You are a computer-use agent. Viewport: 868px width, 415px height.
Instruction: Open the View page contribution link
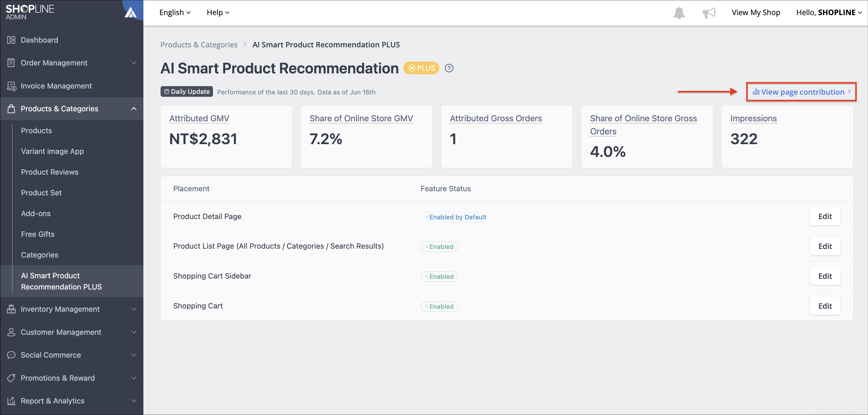click(802, 92)
